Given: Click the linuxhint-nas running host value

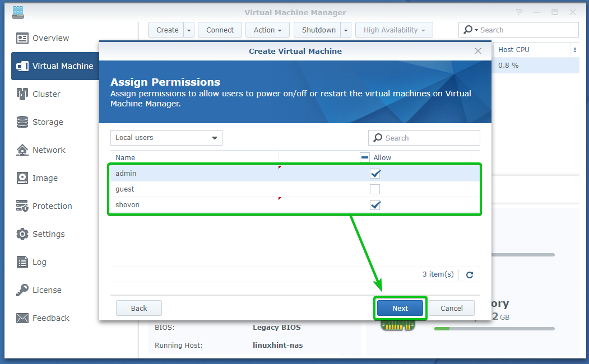Looking at the screenshot, I should (277, 345).
